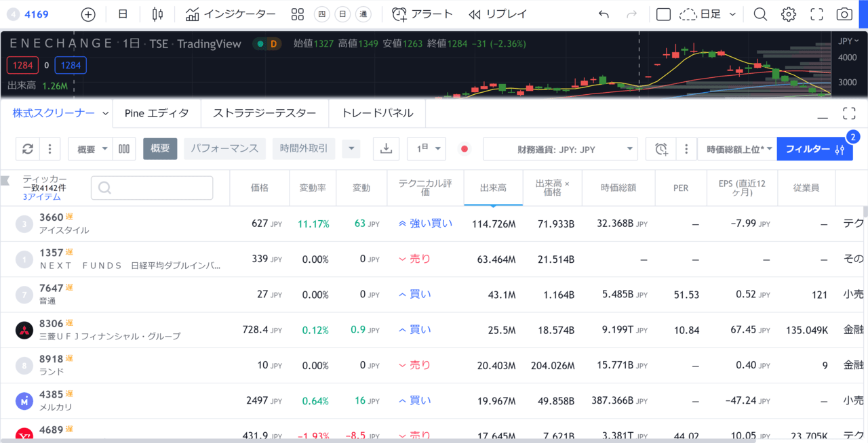Click the ticker search input field
This screenshot has width=868, height=443.
point(152,188)
